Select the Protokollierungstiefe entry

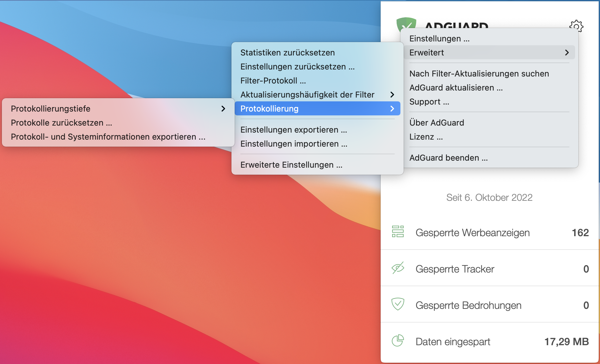click(x=118, y=109)
